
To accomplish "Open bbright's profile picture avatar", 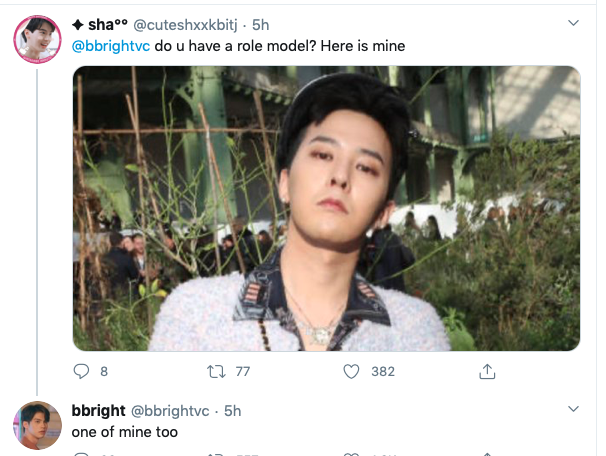I will pos(37,425).
